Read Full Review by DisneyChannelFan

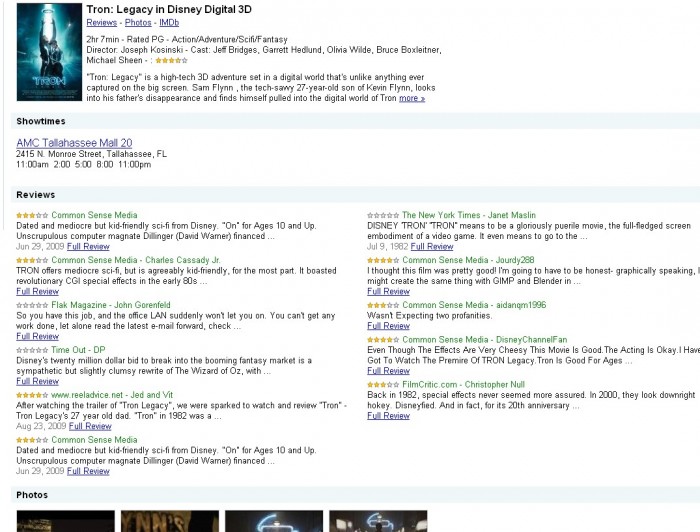pyautogui.click(x=388, y=371)
